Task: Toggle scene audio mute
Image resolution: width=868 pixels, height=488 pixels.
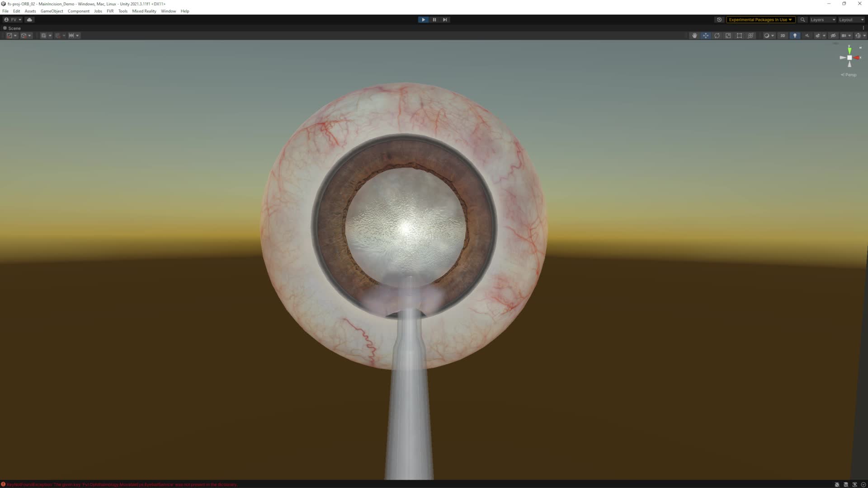Action: click(x=807, y=36)
